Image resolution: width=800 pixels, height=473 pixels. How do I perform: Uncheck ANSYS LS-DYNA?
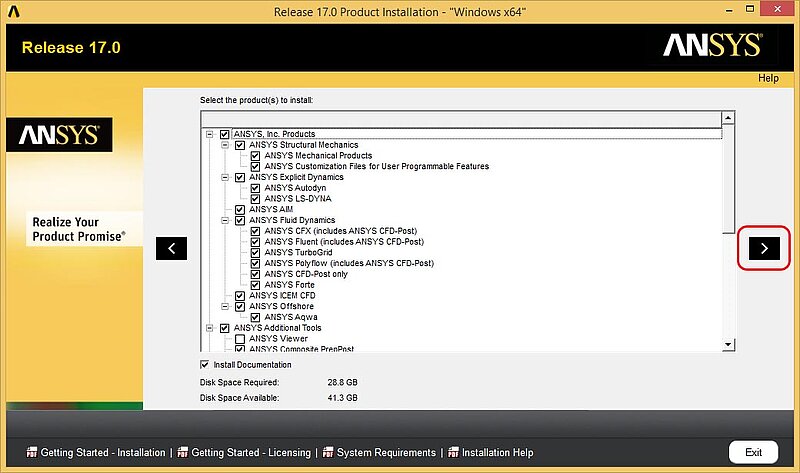pyautogui.click(x=255, y=198)
